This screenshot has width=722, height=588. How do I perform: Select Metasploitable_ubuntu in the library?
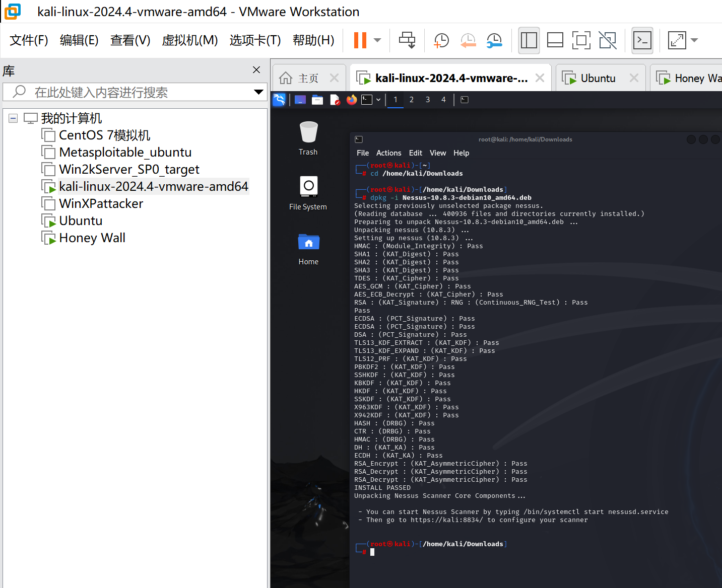point(125,153)
